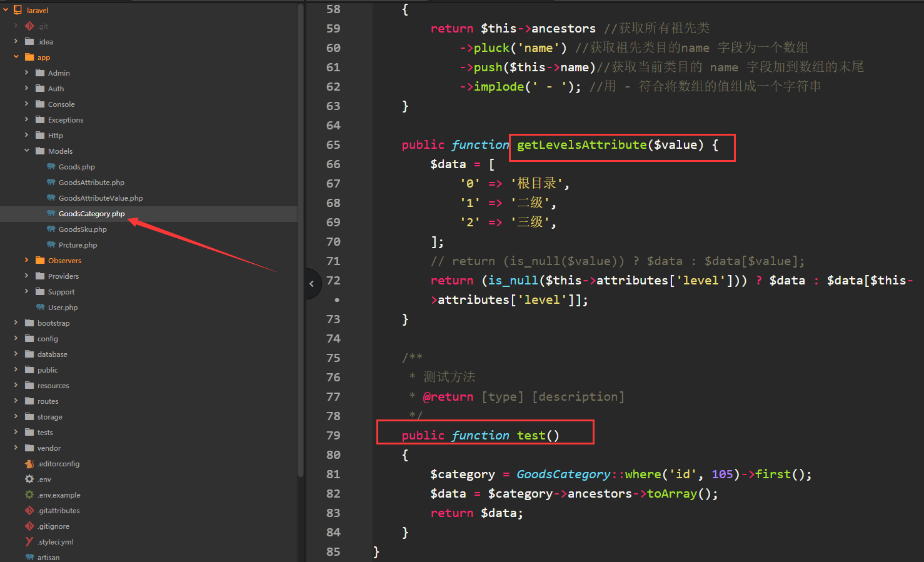Viewport: 924px width, 562px height.
Task: Click the .git folder icon
Action: click(29, 26)
